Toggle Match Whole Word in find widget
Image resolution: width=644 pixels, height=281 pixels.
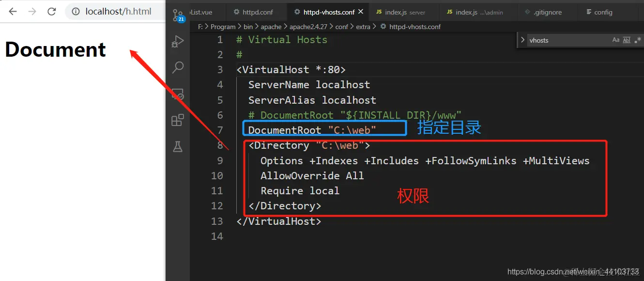627,40
